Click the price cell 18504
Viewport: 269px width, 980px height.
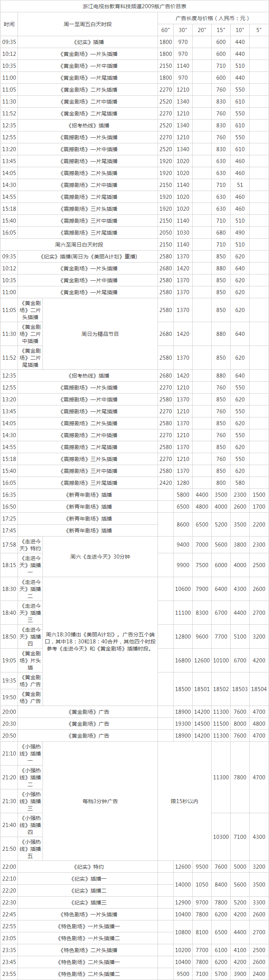(x=259, y=689)
